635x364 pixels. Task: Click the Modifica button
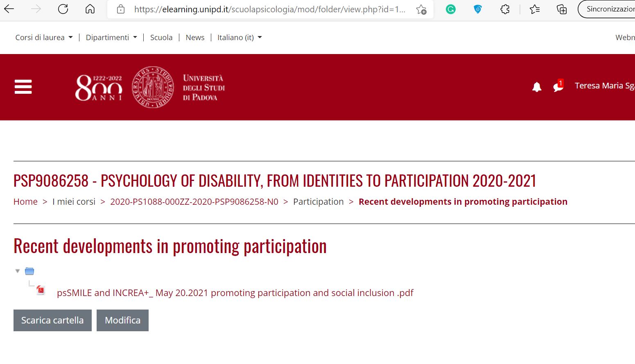point(122,320)
